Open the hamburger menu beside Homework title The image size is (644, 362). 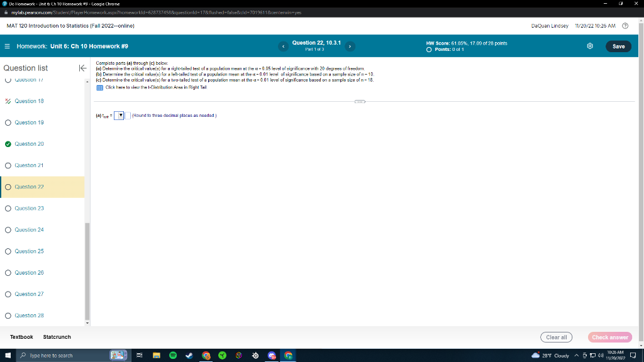[7, 47]
